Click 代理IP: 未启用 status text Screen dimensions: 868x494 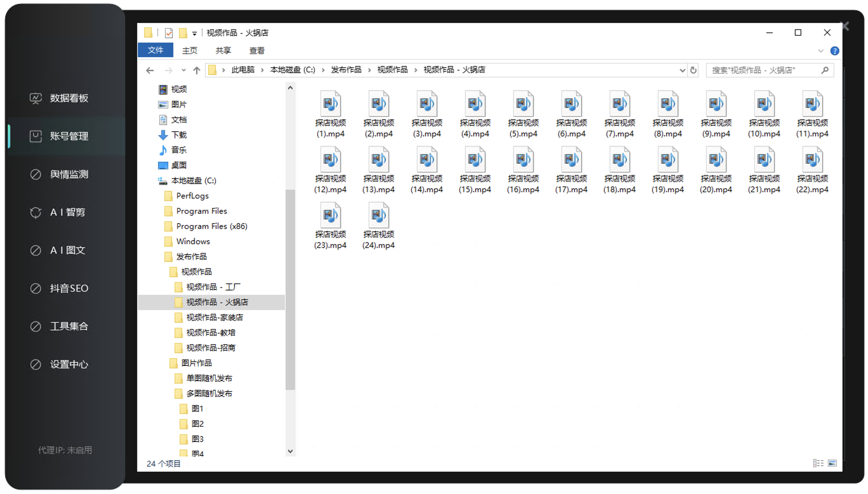point(65,450)
